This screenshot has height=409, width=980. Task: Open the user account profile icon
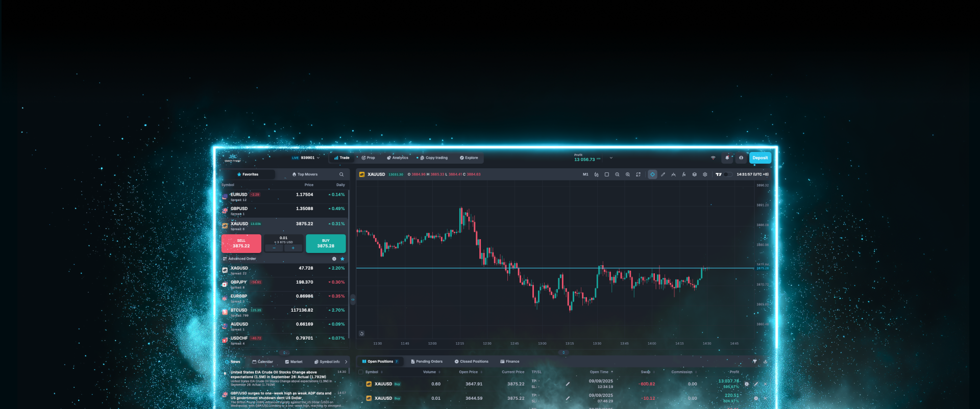pos(741,158)
